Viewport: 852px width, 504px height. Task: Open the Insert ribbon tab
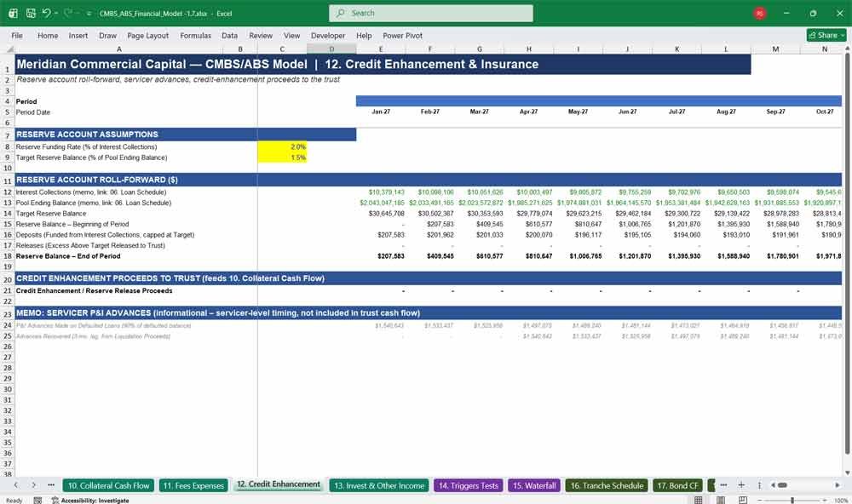tap(78, 35)
